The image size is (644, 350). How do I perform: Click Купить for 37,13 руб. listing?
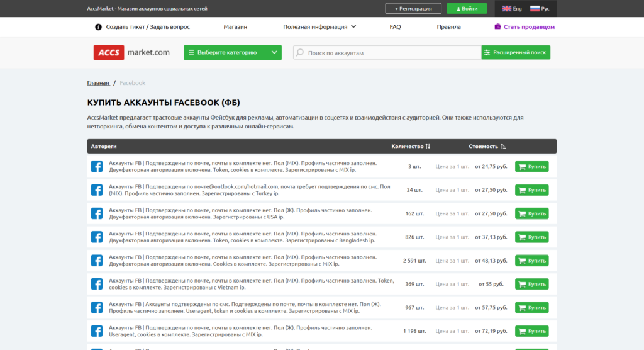[532, 237]
